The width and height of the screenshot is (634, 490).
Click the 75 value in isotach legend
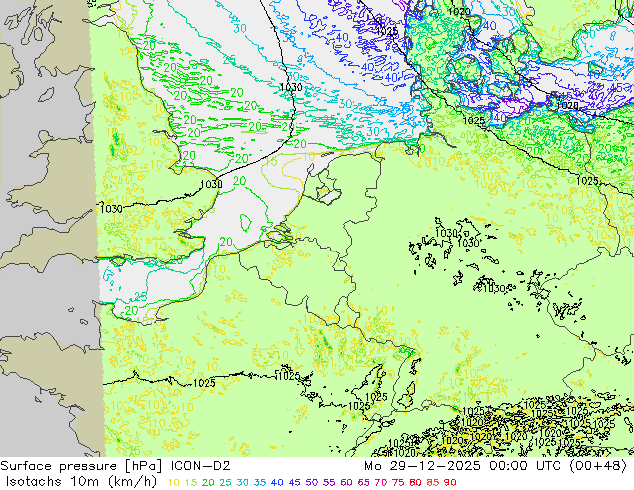[398, 482]
